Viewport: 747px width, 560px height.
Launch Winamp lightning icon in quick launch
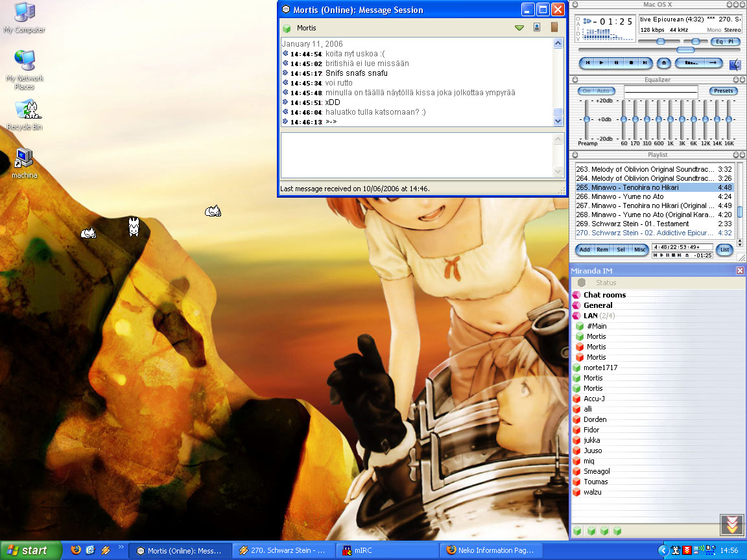point(105,550)
